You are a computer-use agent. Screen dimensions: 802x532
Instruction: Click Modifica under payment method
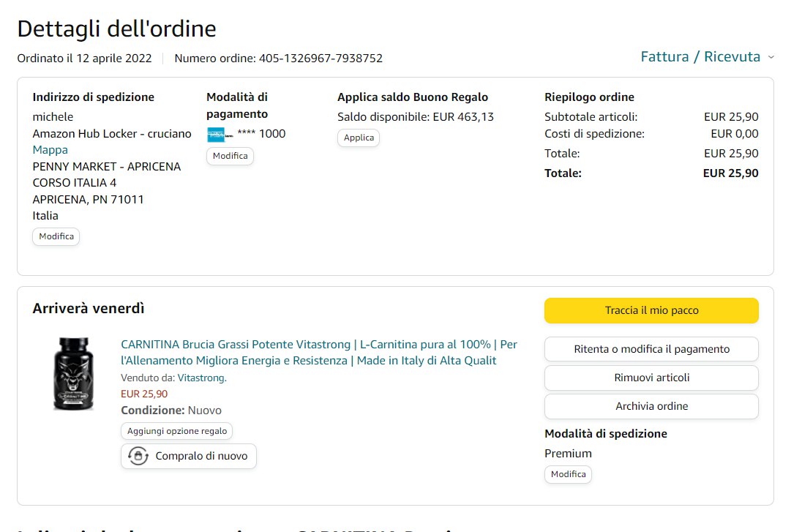pos(231,156)
